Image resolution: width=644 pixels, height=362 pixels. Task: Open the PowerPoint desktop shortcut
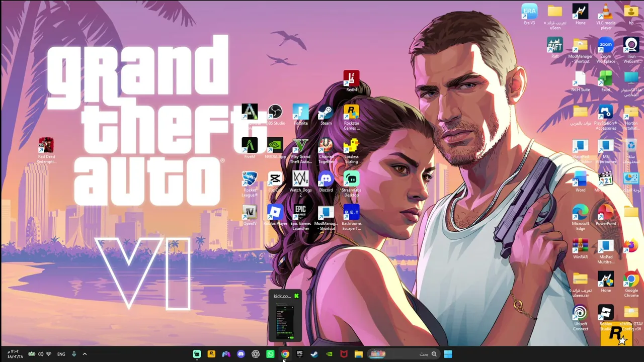606,216
